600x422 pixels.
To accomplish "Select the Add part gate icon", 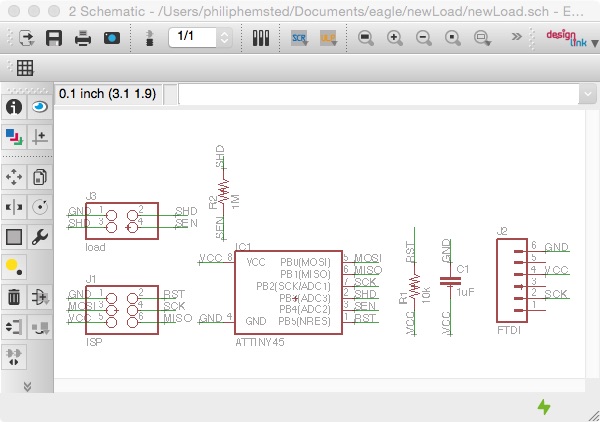I will (x=40, y=297).
